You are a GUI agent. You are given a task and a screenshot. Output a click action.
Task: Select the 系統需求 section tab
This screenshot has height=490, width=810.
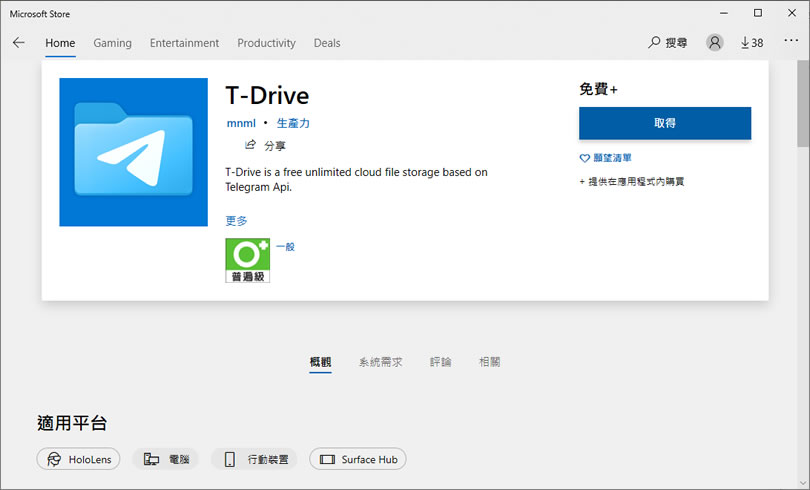click(x=380, y=362)
